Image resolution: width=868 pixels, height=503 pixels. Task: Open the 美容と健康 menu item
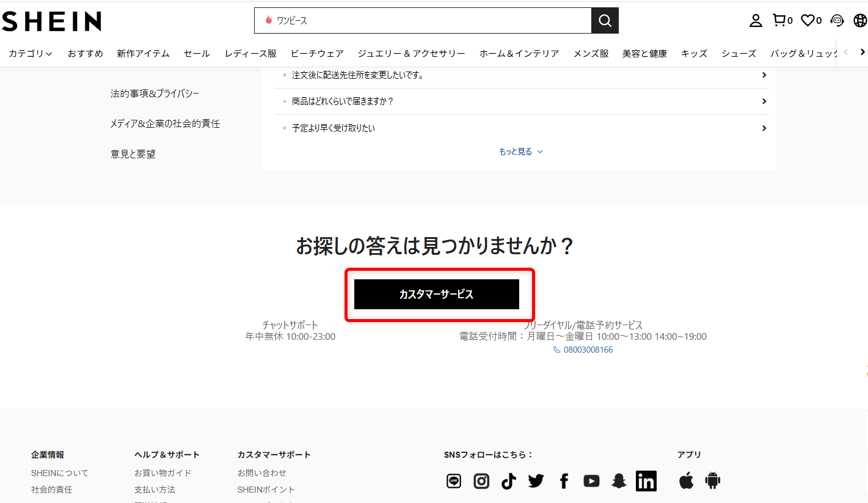[644, 54]
